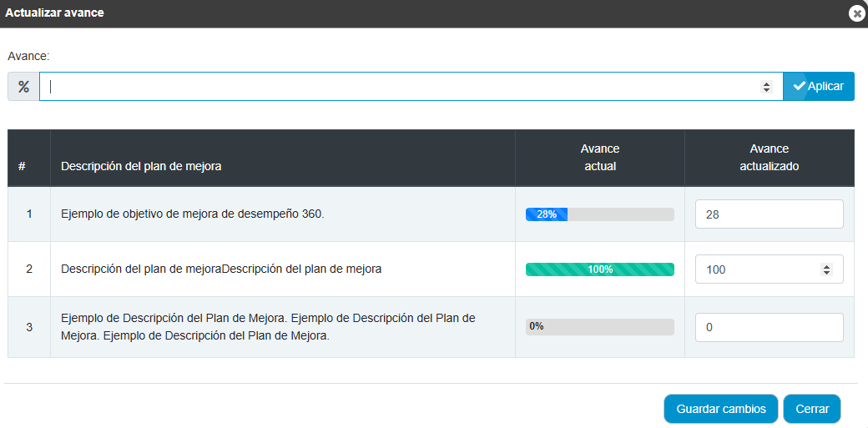Click the # column header
Screen dimensions: 868x428
22,165
